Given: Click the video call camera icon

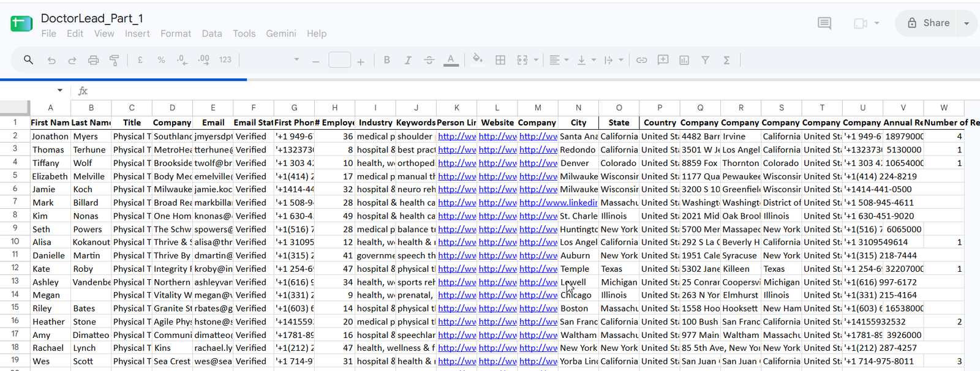Looking at the screenshot, I should point(861,23).
